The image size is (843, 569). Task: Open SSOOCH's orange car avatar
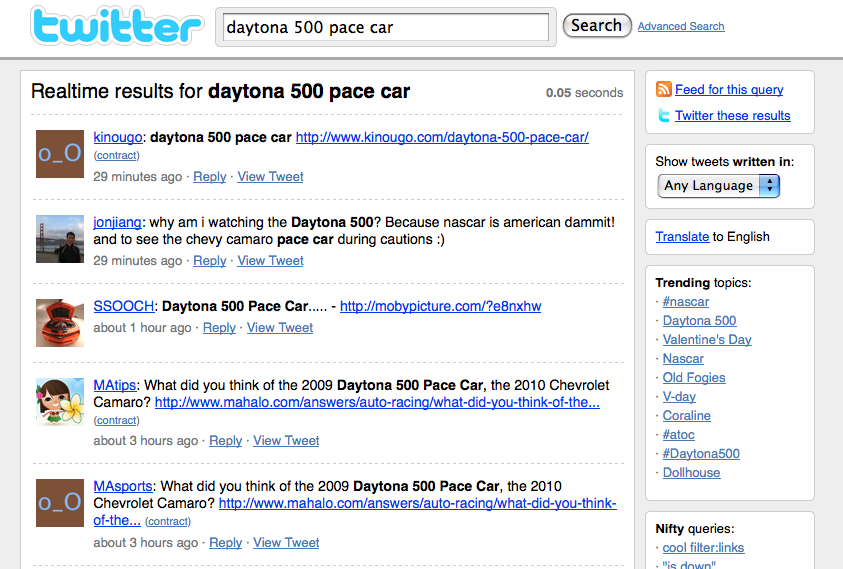tap(60, 323)
